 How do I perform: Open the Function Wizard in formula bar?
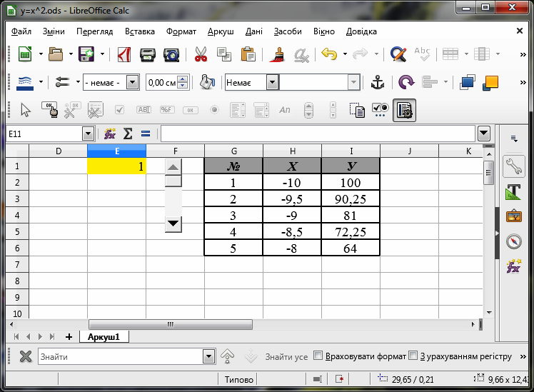110,134
